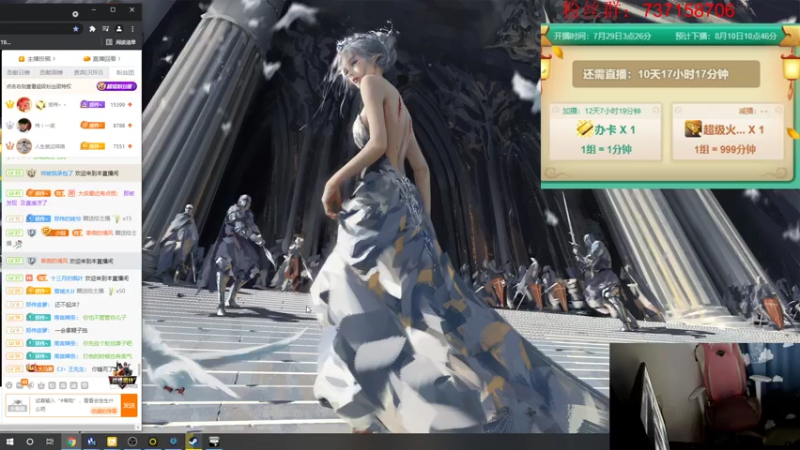Click the fan badge icon left of the chat input

click(x=17, y=405)
